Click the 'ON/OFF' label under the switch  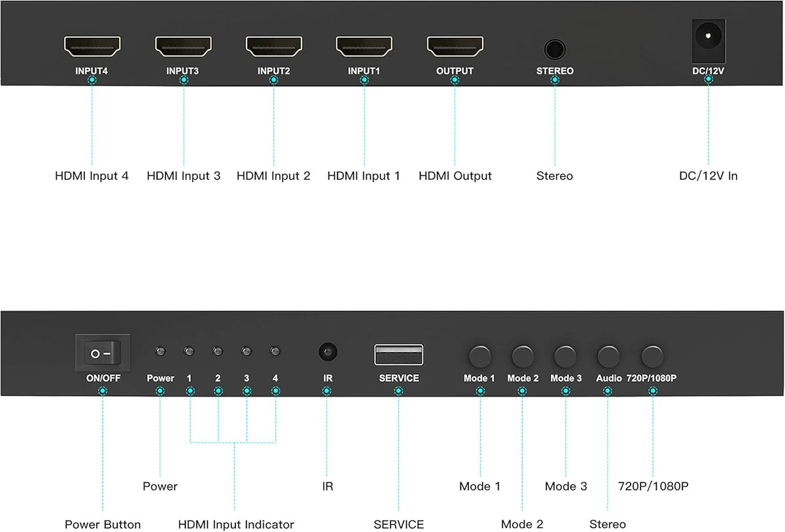(103, 378)
